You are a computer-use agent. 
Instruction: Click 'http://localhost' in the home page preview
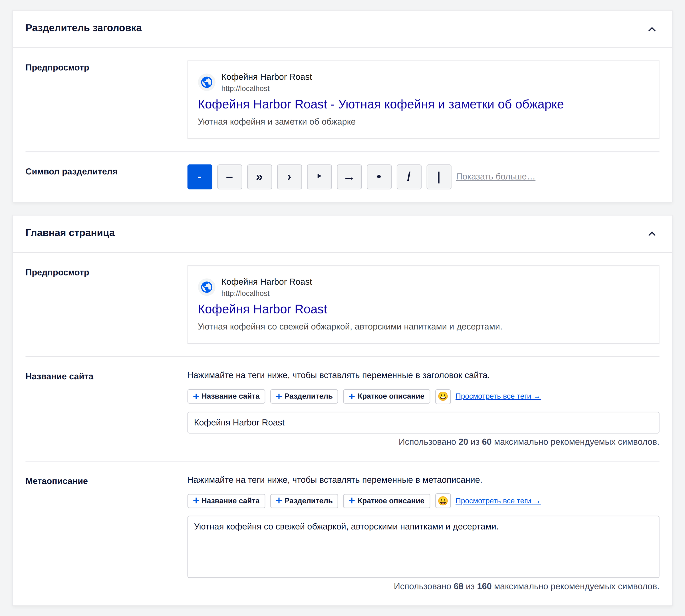click(x=245, y=293)
